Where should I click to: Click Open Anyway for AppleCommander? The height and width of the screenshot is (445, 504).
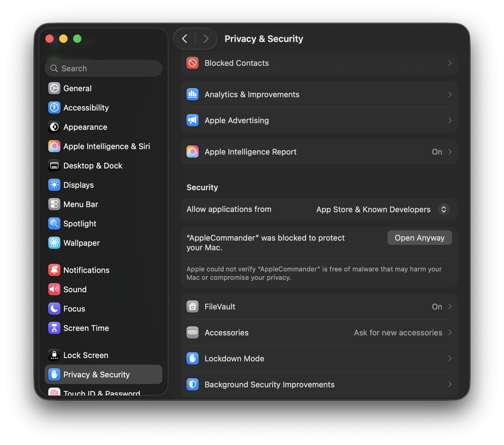point(419,238)
